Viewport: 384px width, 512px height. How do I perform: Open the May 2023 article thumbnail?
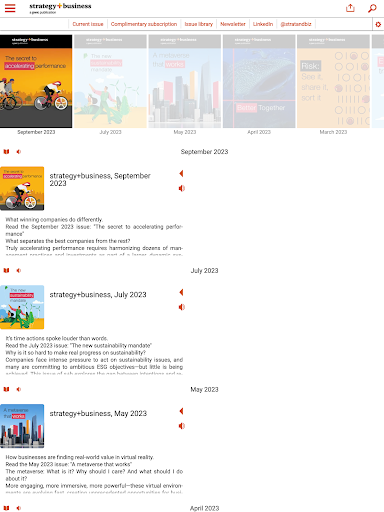22,426
